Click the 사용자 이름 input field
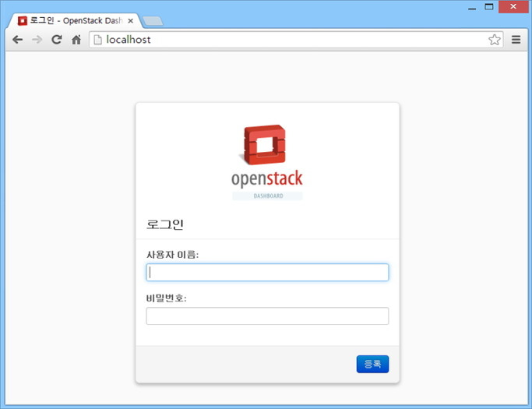Viewport: 532px width, 409px height. point(267,272)
